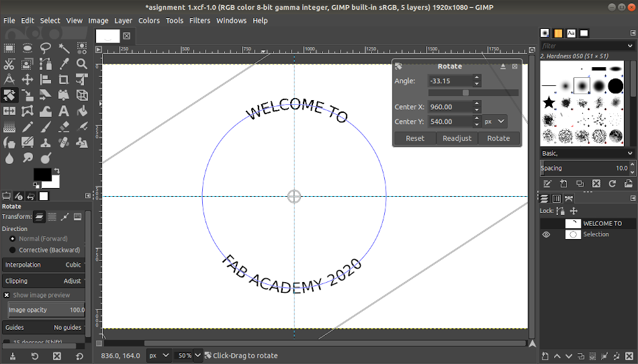The image size is (638, 364).
Task: Select the Color Picker eyedropper tool
Action: click(x=64, y=64)
